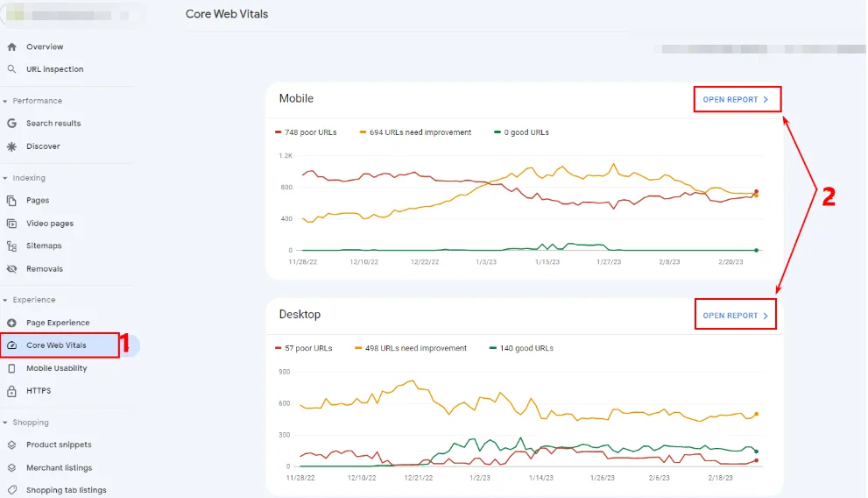Click the Product snippets layers icon
868x498 pixels.
point(11,445)
